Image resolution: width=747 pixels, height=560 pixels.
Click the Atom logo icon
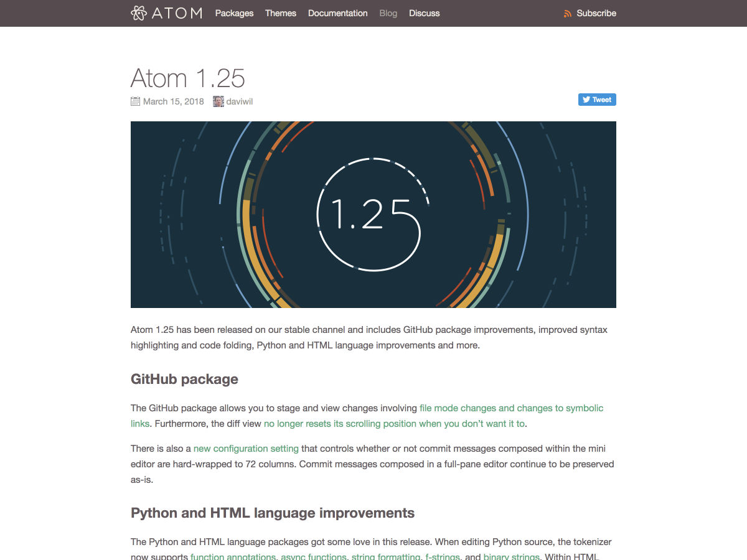(139, 13)
